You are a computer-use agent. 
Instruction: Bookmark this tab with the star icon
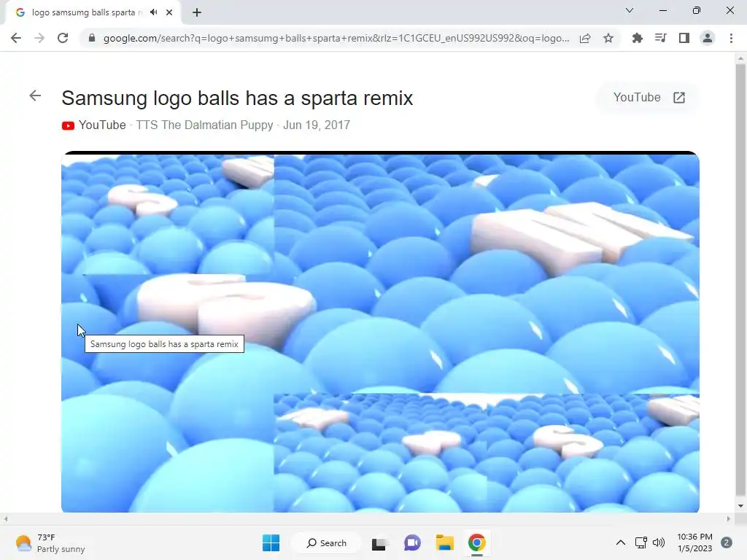(x=608, y=38)
